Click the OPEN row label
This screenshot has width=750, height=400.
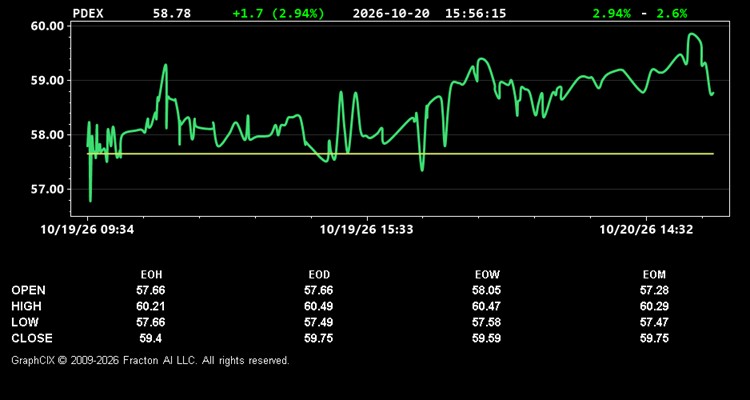pos(29,290)
